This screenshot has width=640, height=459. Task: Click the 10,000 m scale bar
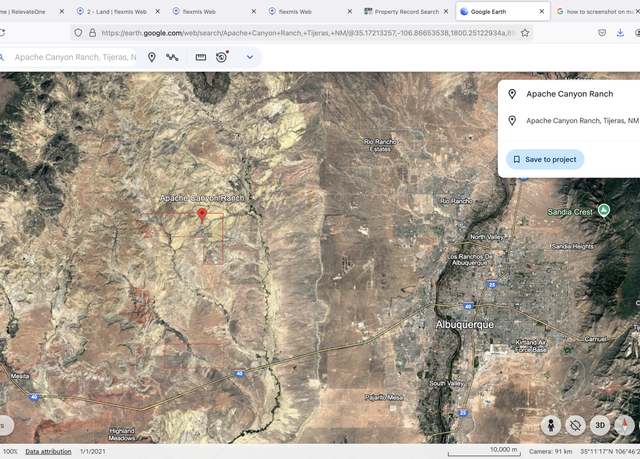click(x=484, y=452)
